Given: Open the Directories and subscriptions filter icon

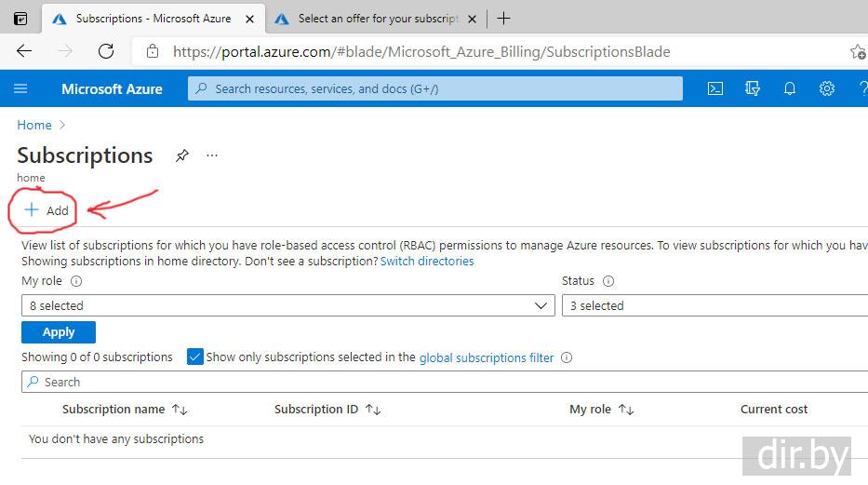Looking at the screenshot, I should point(753,89).
